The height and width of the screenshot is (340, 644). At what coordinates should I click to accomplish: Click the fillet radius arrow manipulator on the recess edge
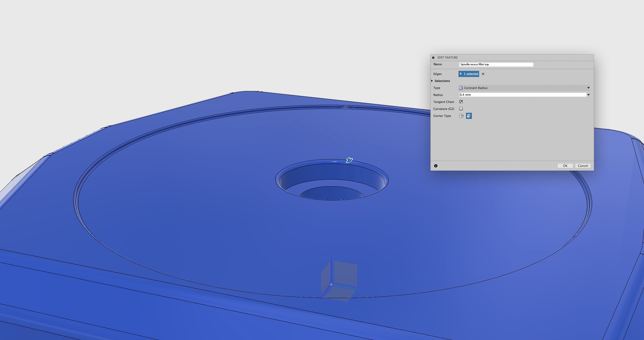pos(349,160)
